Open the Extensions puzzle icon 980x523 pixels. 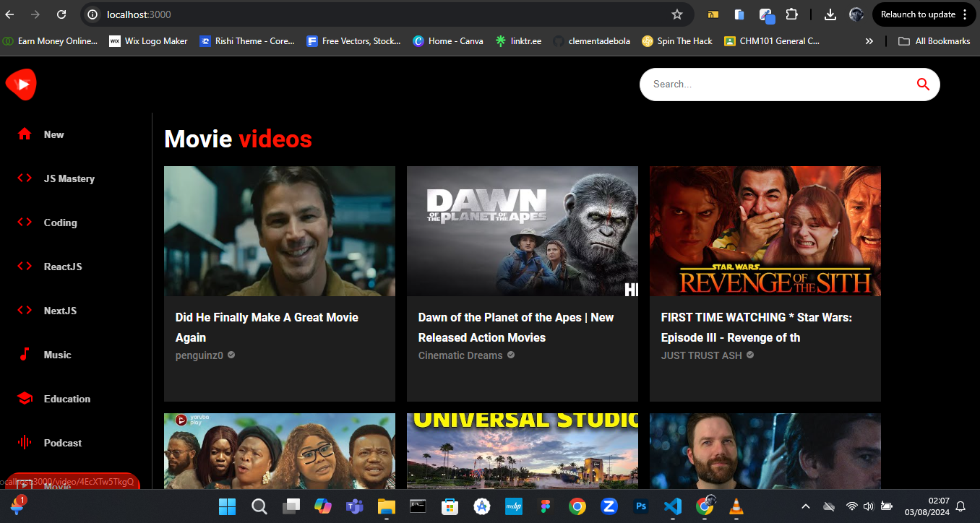[x=792, y=14]
